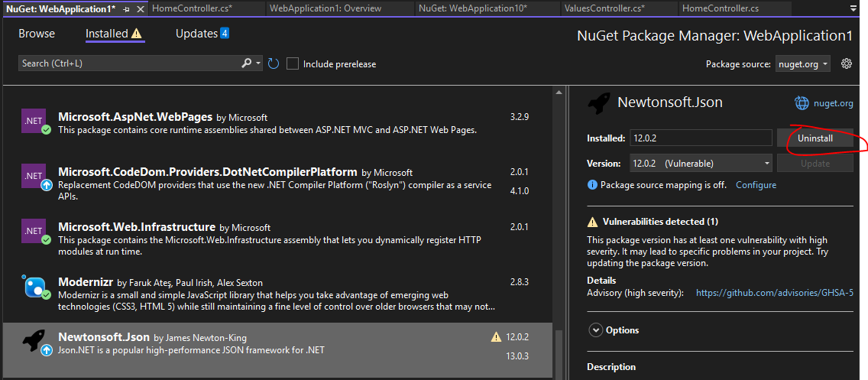Screen dimensions: 868x380
Task: Click the warning triangle on Installed tab
Action: click(137, 34)
